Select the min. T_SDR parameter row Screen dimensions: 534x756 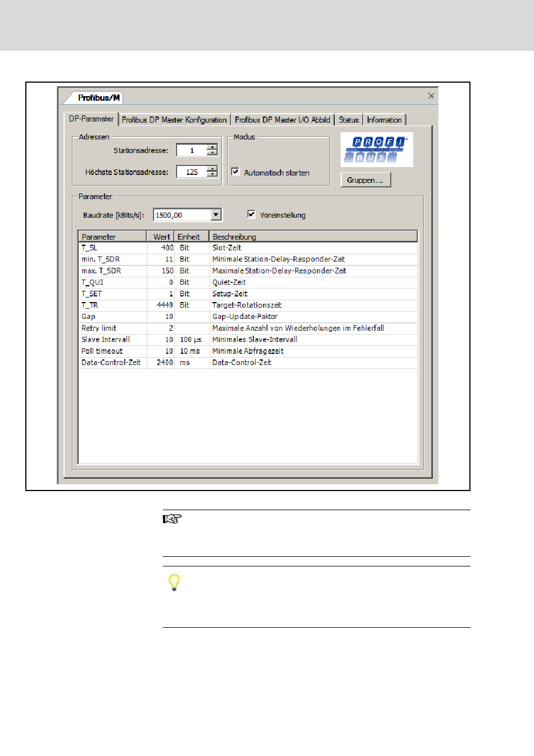248,259
